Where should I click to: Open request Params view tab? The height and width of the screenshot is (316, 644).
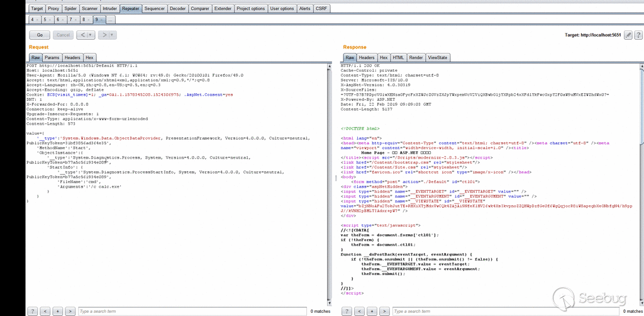(52, 57)
